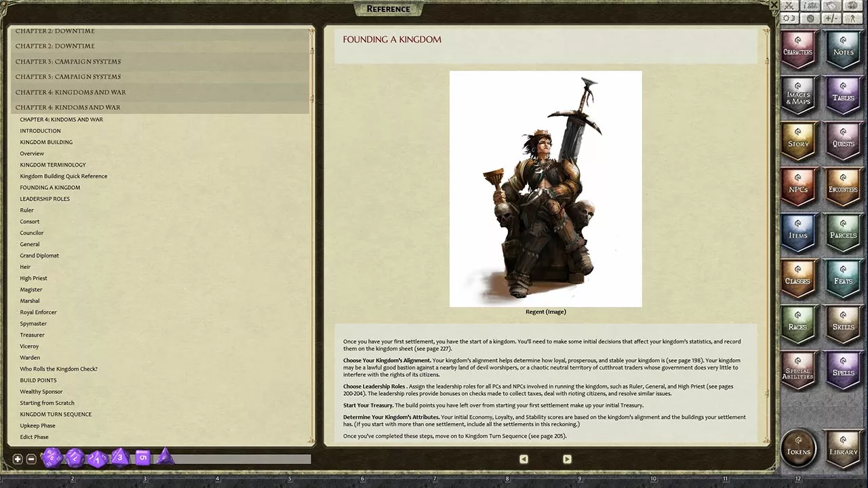Open Kingdom Building Quick Reference entry
The height and width of the screenshot is (488, 868).
(x=64, y=176)
